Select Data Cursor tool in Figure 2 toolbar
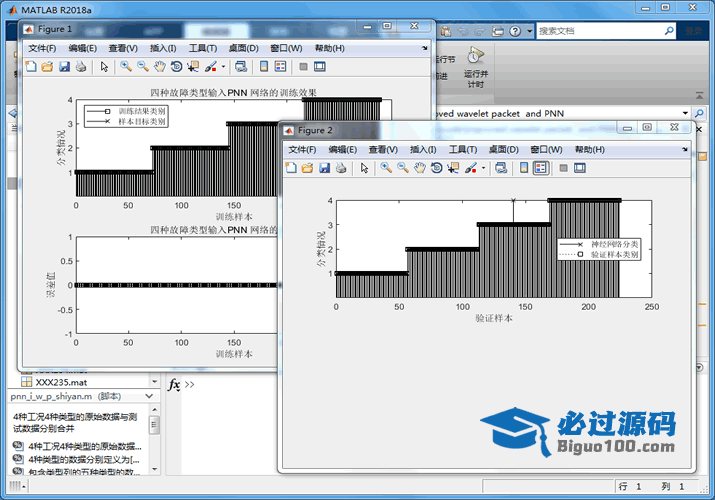The image size is (715, 500). point(453,168)
